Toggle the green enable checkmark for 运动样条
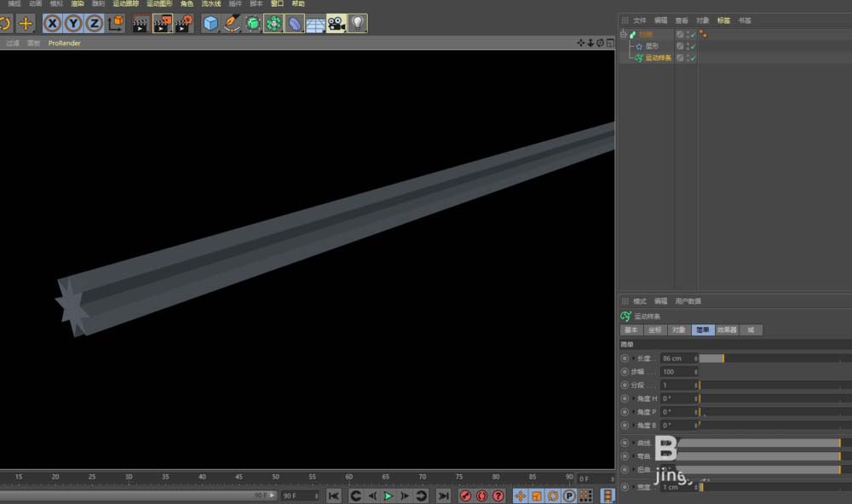Viewport: 852px width, 504px height. coord(693,58)
